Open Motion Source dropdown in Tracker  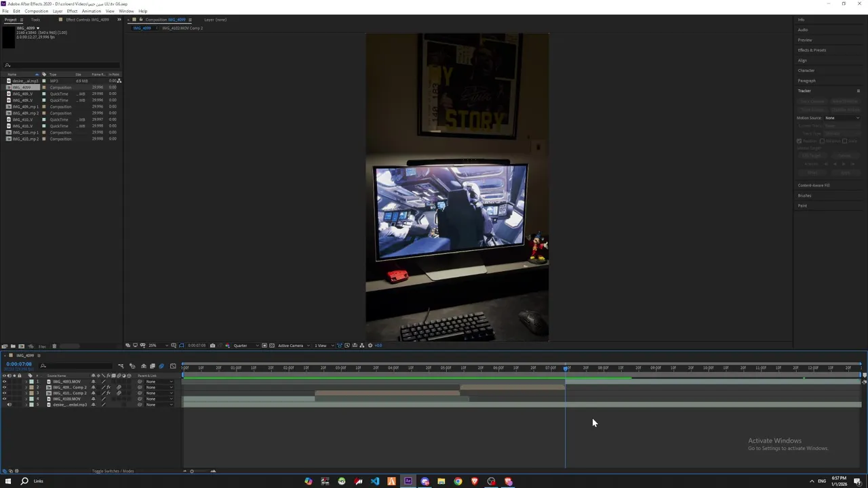point(842,118)
